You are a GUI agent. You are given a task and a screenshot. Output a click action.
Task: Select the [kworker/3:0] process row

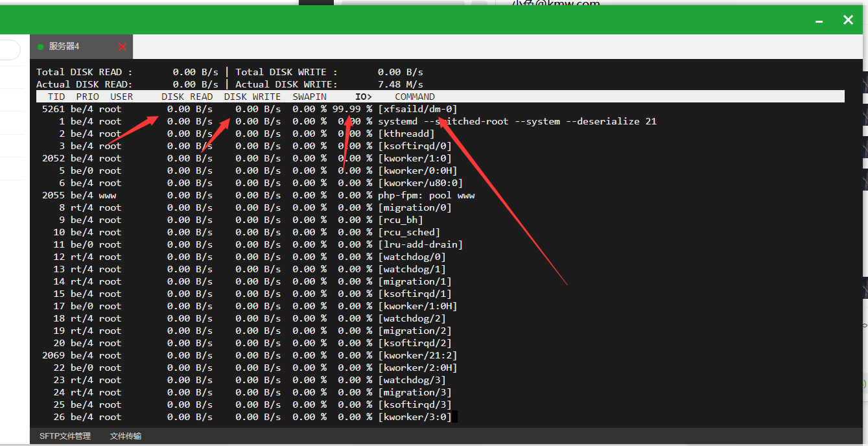(x=441, y=417)
